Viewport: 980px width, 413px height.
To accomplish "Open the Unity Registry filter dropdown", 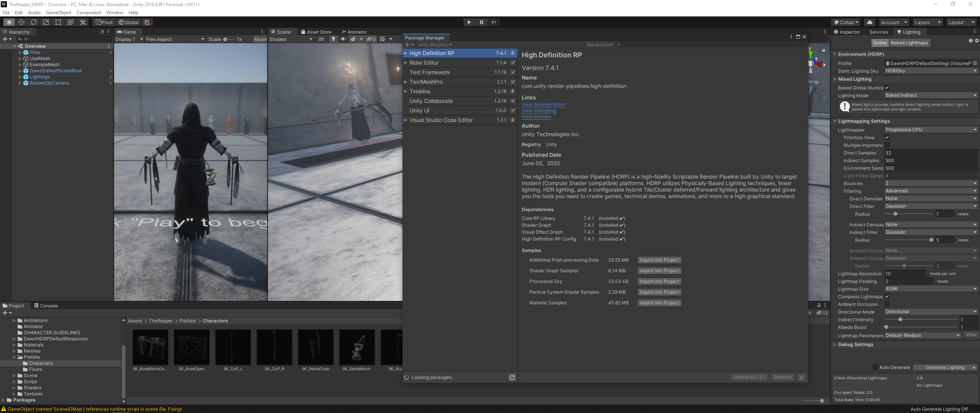I will [434, 45].
